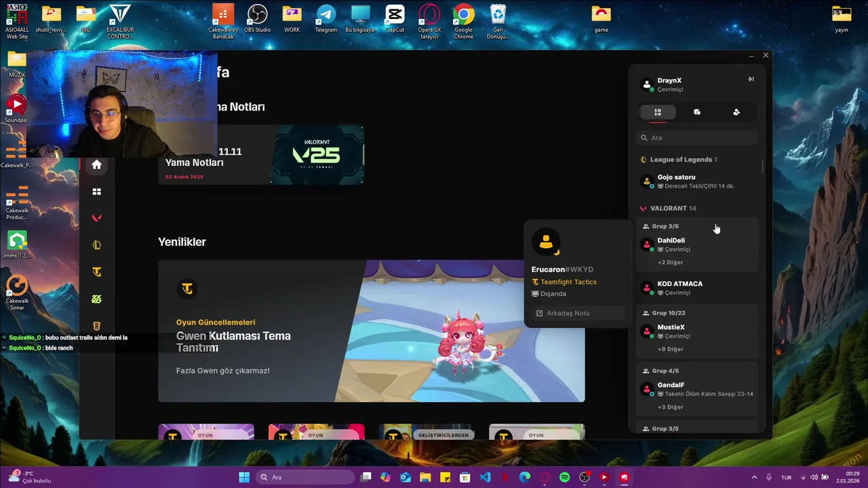Open the Cakewalk Sonar desktop shortcut

(x=17, y=293)
